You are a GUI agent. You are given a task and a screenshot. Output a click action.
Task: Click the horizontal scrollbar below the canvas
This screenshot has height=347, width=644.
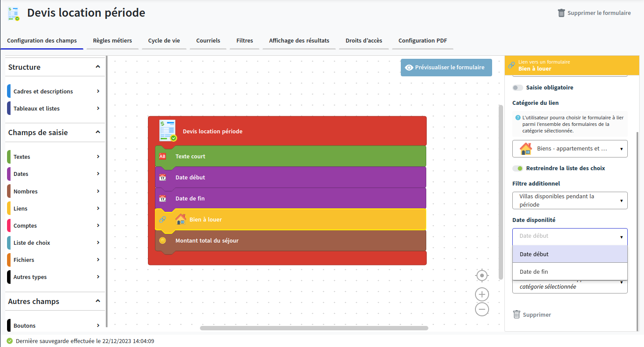(x=314, y=328)
